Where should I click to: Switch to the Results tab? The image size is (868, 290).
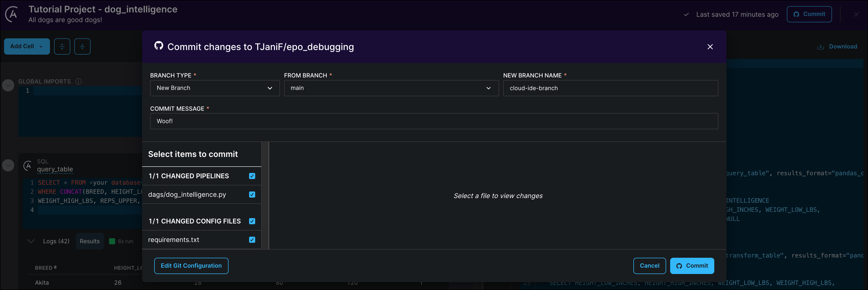pos(90,241)
